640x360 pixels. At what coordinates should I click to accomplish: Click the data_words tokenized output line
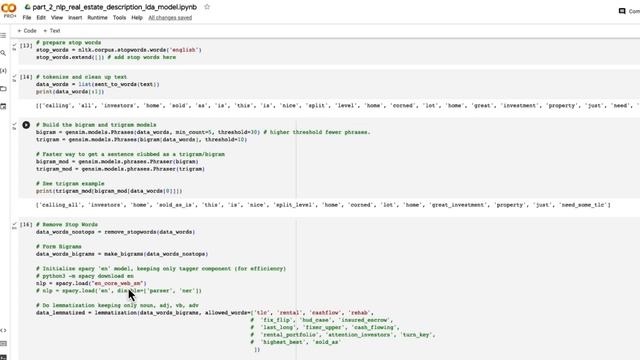coord(338,106)
